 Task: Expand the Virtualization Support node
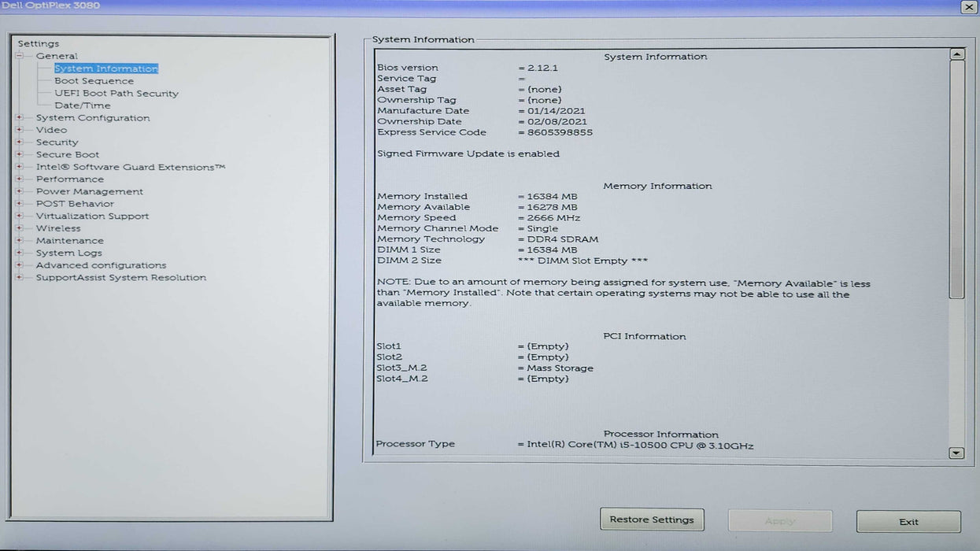tap(20, 216)
